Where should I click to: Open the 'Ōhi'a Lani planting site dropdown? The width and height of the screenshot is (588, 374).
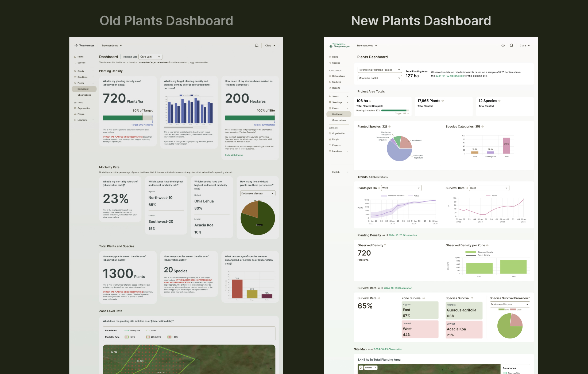150,57
